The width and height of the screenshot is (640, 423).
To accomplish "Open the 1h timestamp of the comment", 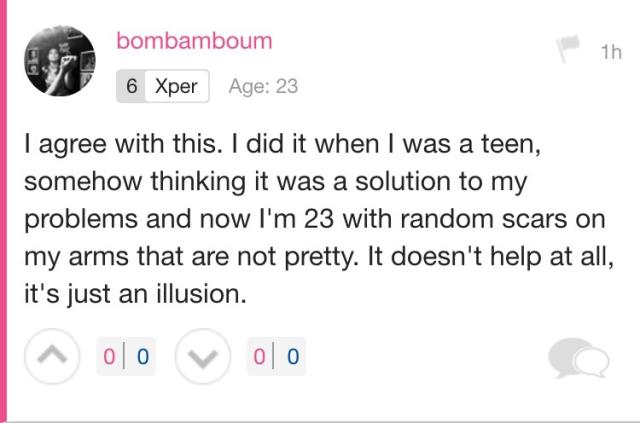I will click(611, 52).
